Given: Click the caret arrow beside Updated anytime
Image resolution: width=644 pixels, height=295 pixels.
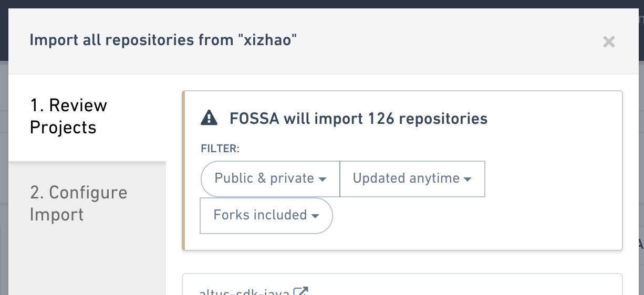Looking at the screenshot, I should [x=467, y=180].
